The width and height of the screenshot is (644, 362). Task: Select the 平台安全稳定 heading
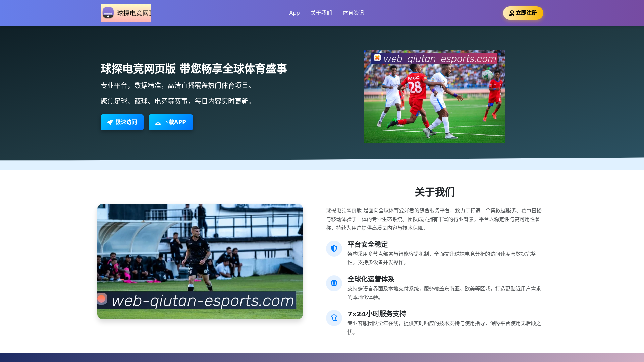[x=368, y=244]
